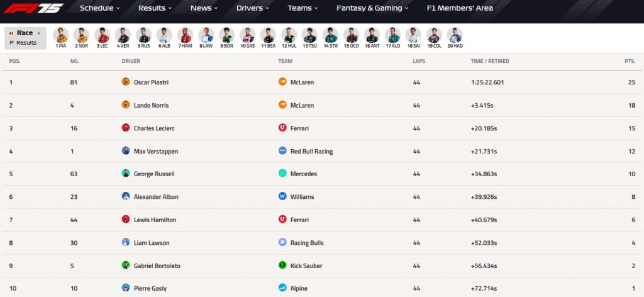Viewport: 644px width, 297px height.
Task: Open Pierre Gasly driver link
Action: click(x=150, y=288)
